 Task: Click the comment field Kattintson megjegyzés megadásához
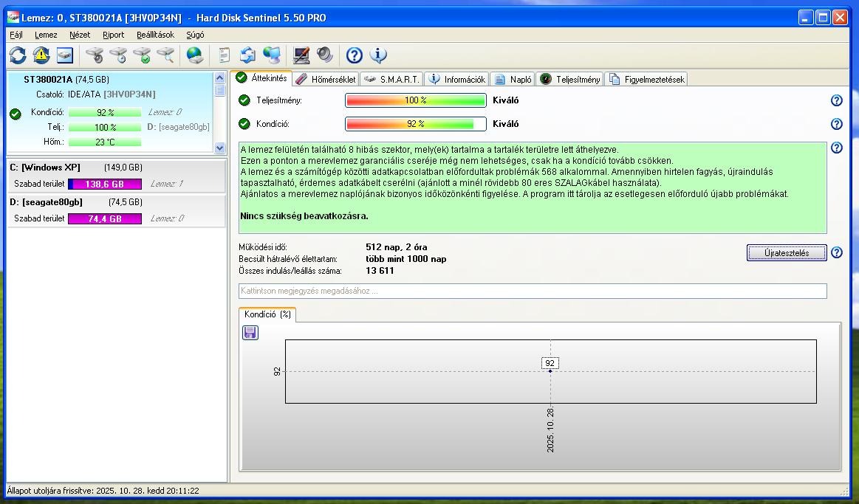coord(533,291)
